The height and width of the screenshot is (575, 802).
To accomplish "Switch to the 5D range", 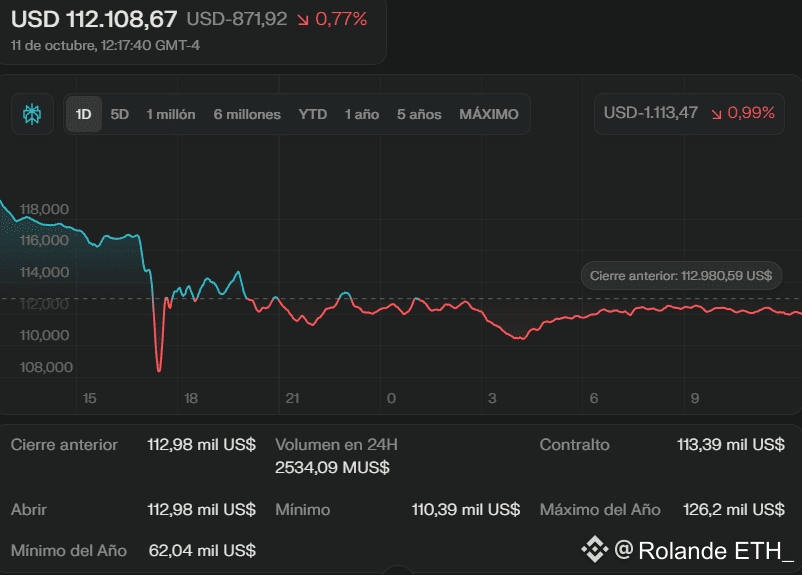I will click(120, 114).
